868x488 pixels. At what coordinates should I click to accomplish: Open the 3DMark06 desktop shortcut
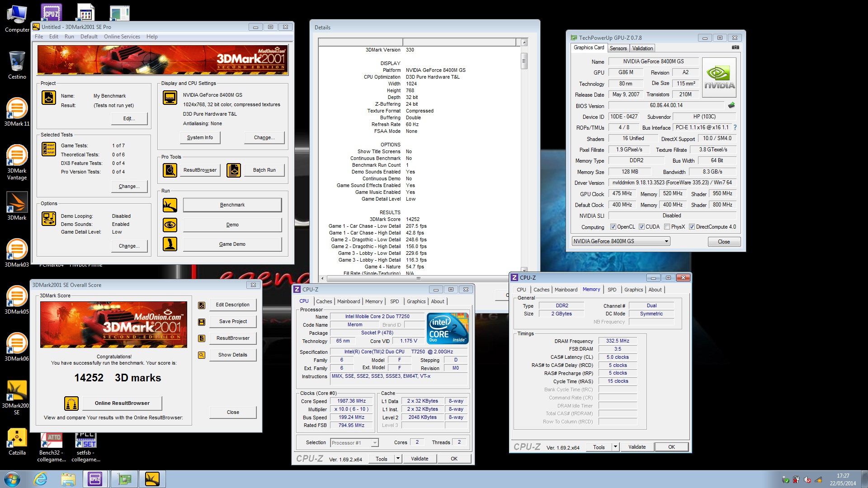coord(17,347)
